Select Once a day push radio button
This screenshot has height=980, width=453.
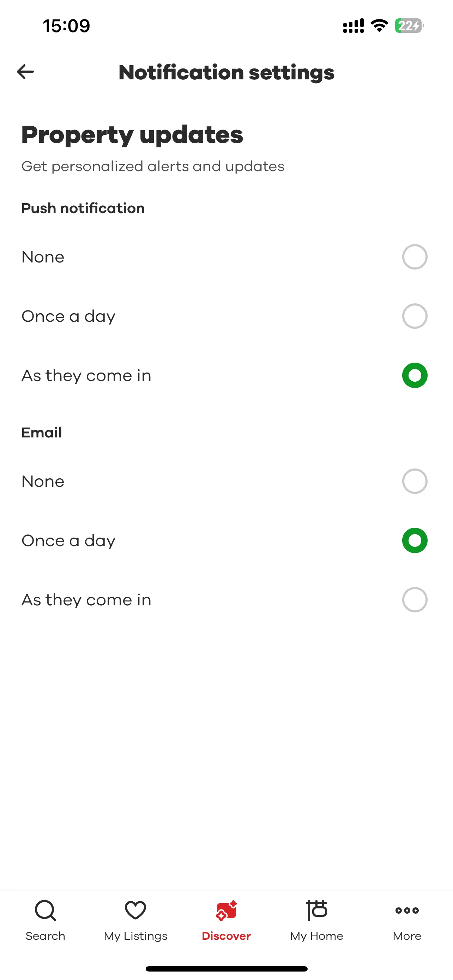coord(415,316)
